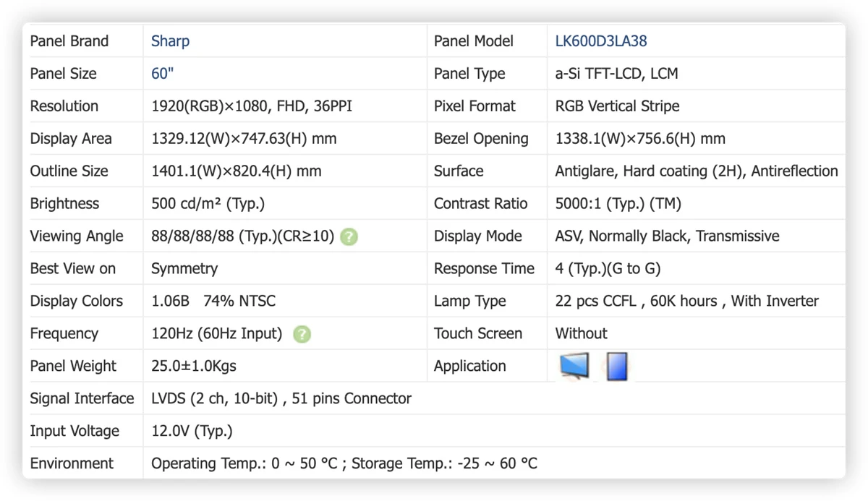Click the 500 cd/m² brightness value
This screenshot has width=868, height=501.
pos(208,204)
